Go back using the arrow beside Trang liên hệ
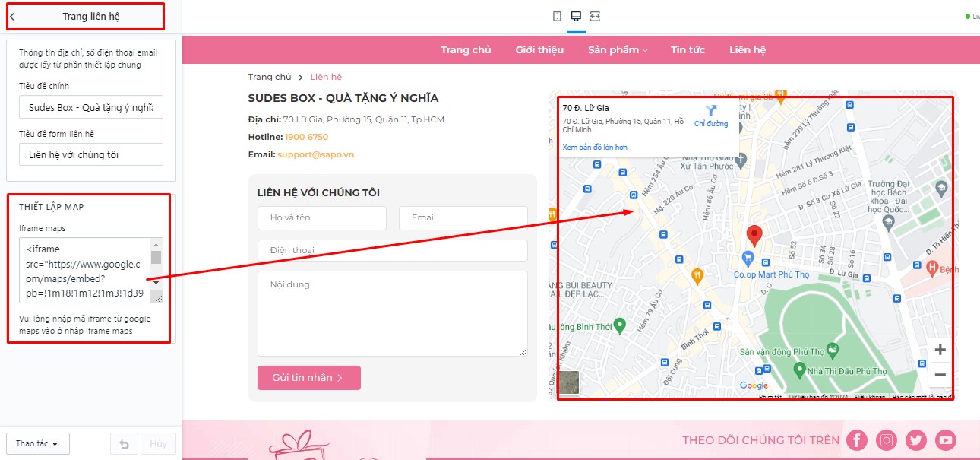The image size is (980, 460). (x=12, y=16)
